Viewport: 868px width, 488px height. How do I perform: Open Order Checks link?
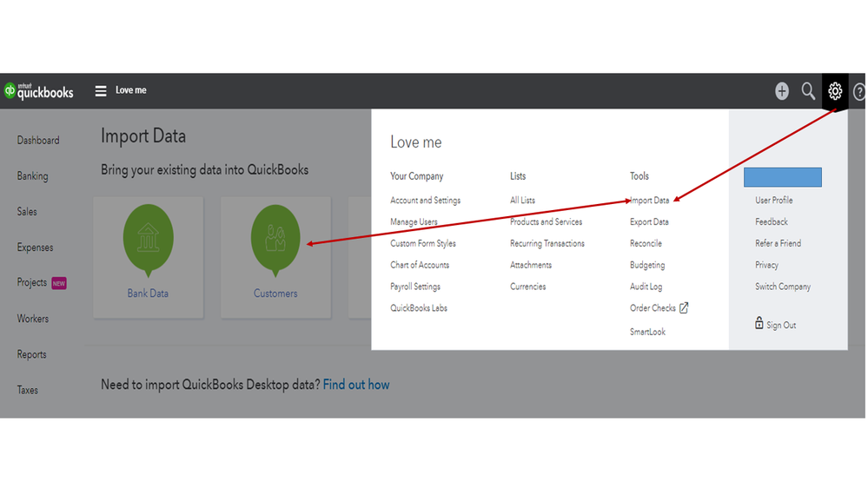(653, 308)
